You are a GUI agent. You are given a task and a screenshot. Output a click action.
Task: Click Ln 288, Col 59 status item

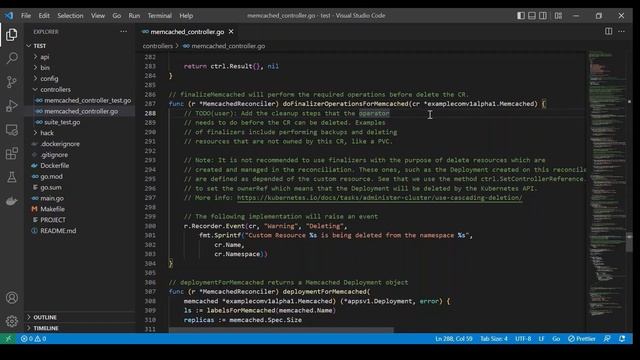click(453, 339)
